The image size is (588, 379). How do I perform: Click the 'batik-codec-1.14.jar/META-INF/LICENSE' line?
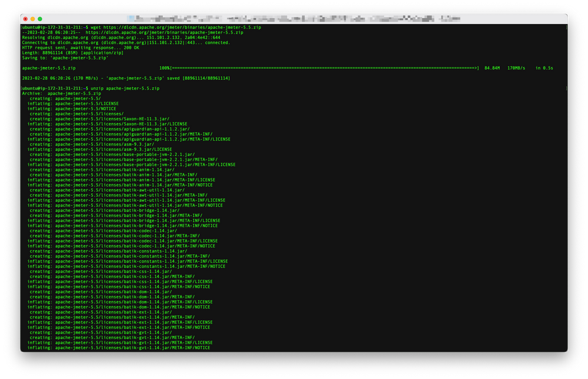[x=122, y=241]
